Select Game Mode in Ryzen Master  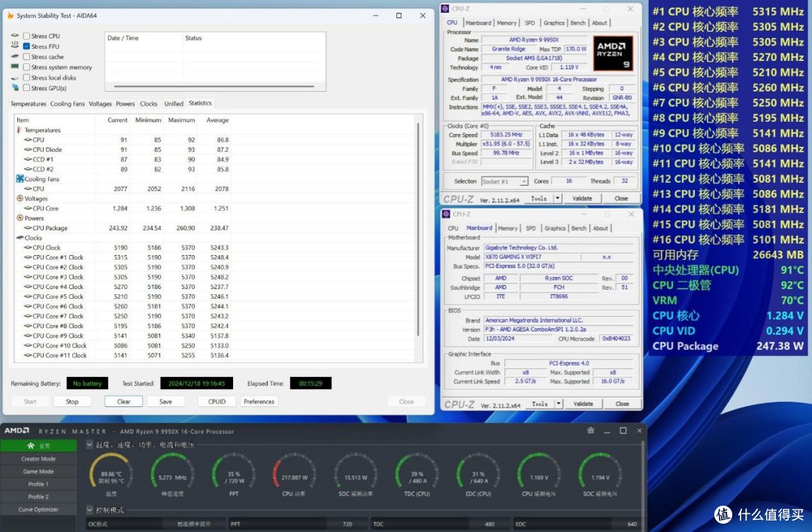pos(38,471)
